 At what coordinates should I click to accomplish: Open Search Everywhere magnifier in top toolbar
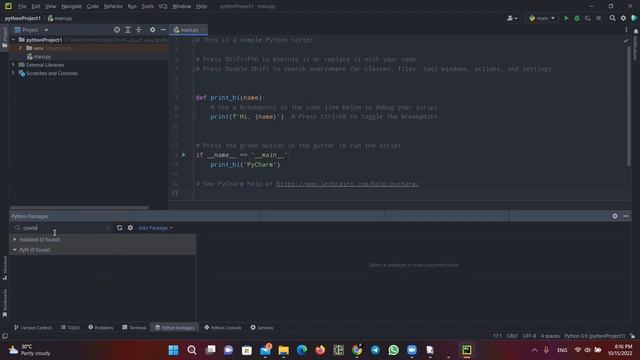point(612,18)
